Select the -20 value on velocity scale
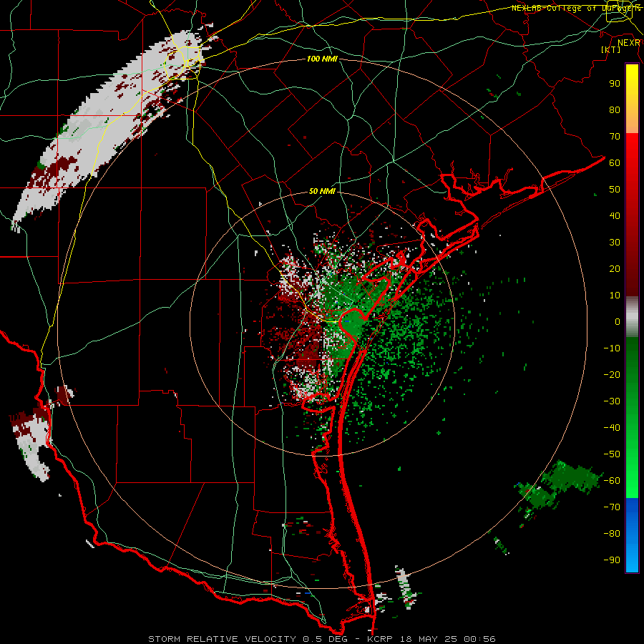The image size is (644, 644). [x=612, y=375]
